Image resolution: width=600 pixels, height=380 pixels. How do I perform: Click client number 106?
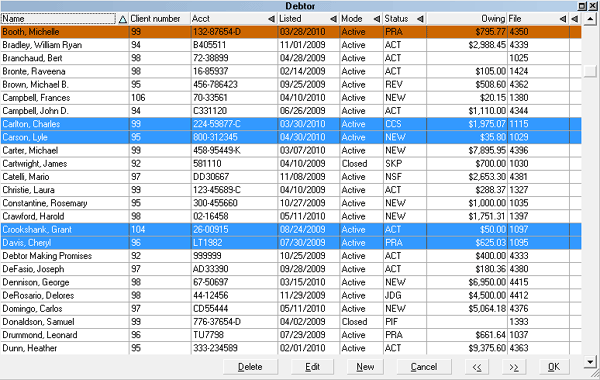(x=138, y=98)
